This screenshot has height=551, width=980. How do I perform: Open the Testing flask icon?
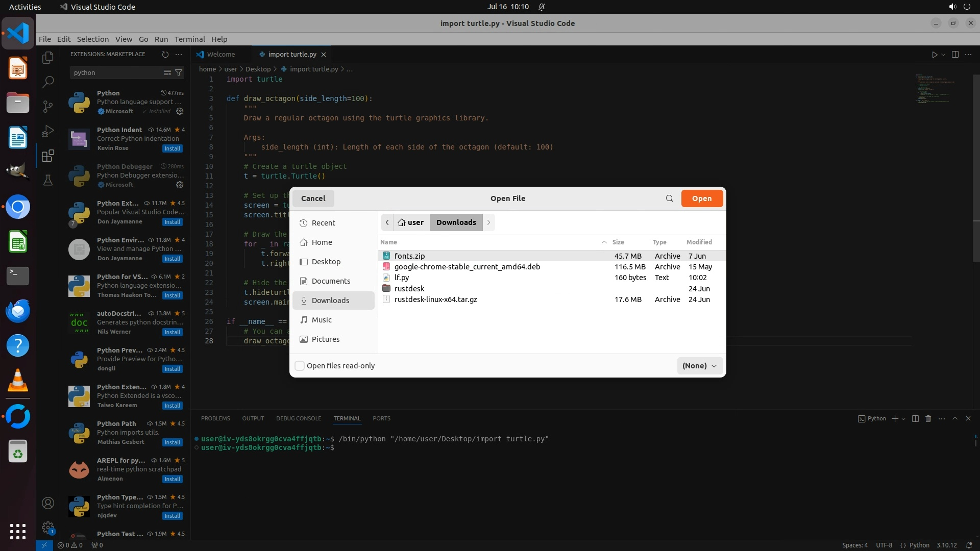[x=48, y=180]
